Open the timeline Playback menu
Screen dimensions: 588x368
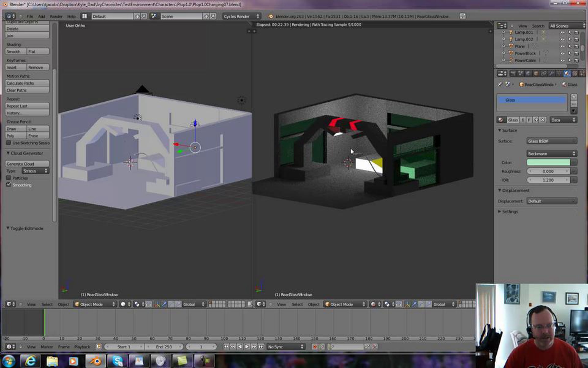tap(82, 347)
